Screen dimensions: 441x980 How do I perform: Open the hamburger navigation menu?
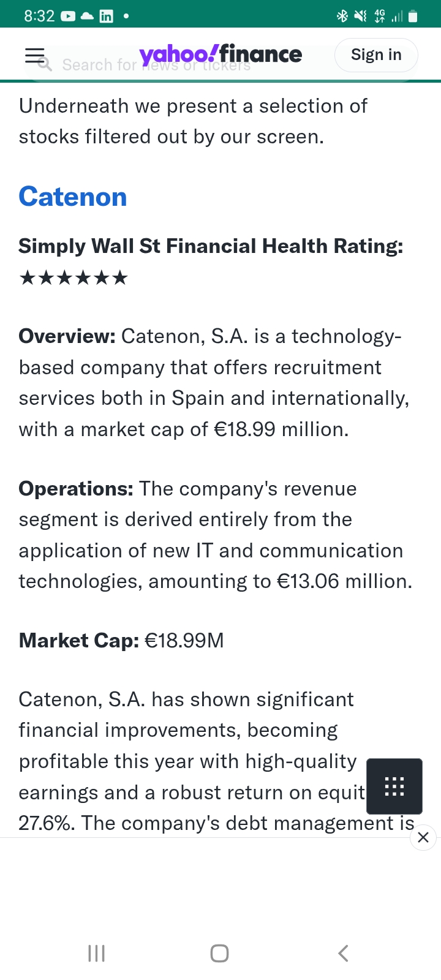pyautogui.click(x=34, y=54)
